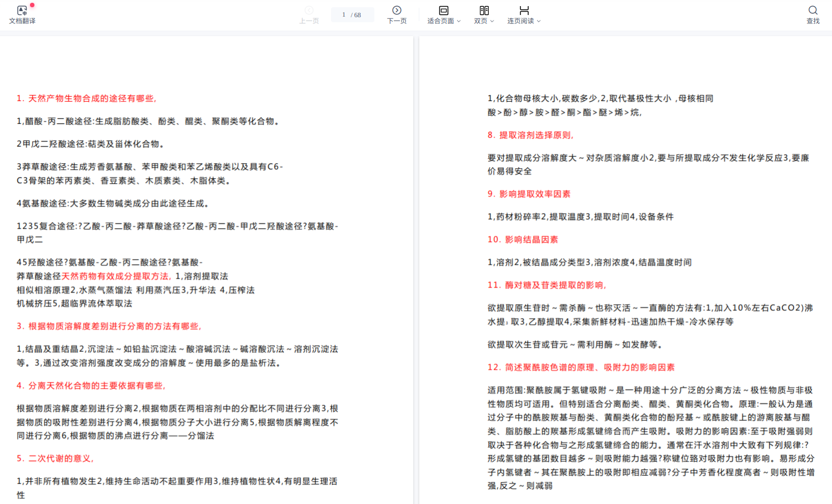The height and width of the screenshot is (504, 832).
Task: Click heading '10. 影响结晶因素'
Action: pos(523,240)
